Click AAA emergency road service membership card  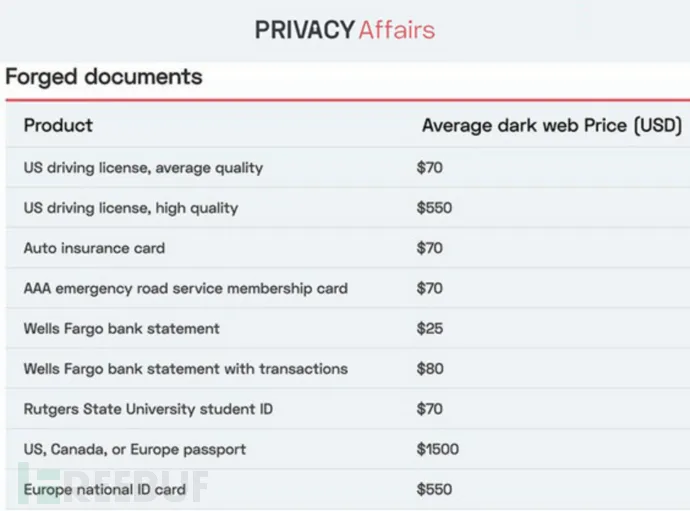[185, 288]
